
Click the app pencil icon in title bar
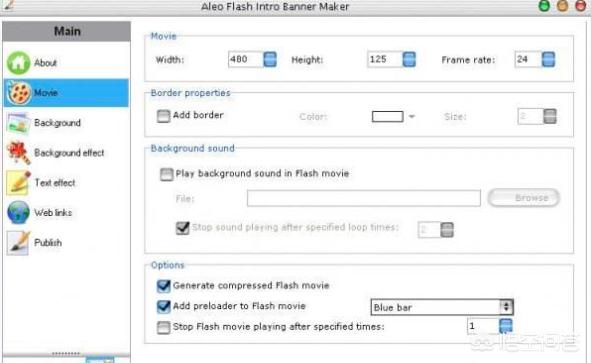point(8,5)
